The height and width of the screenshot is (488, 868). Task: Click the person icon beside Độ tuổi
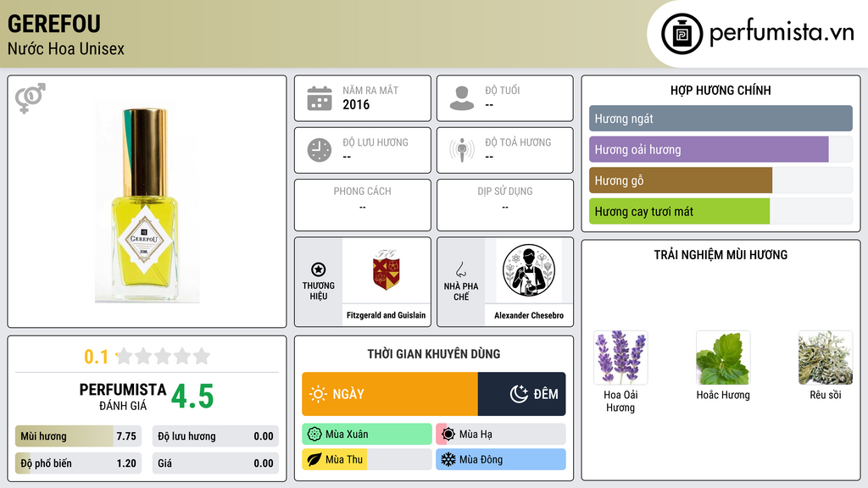[x=462, y=98]
